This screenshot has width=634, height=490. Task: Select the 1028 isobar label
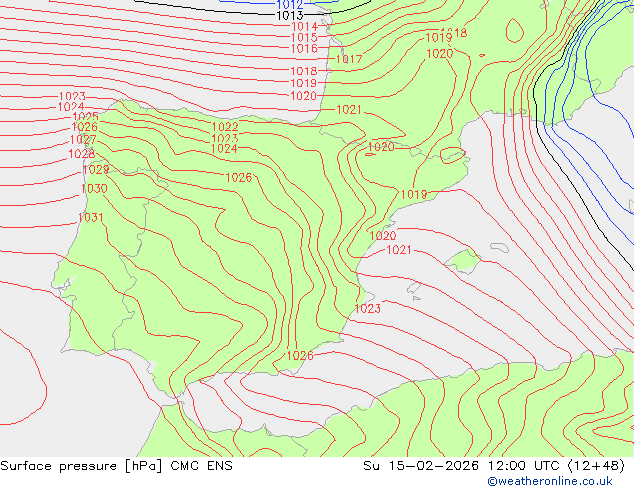(82, 154)
